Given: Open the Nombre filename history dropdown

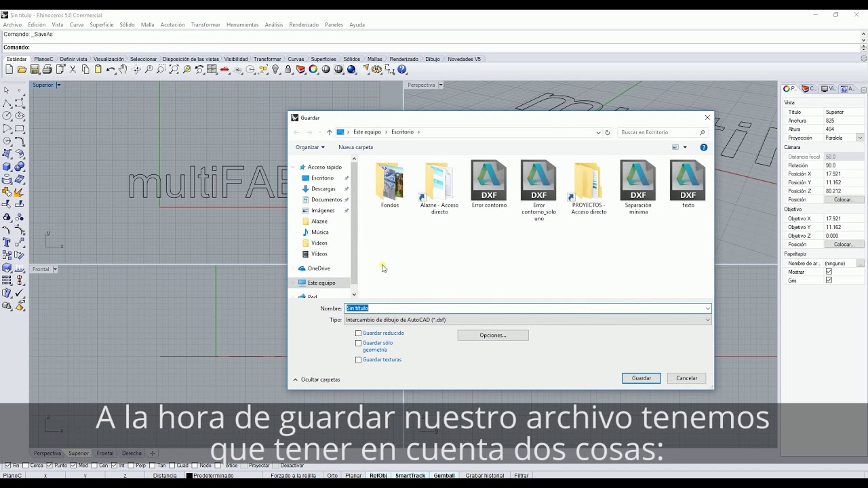Looking at the screenshot, I should pos(707,308).
